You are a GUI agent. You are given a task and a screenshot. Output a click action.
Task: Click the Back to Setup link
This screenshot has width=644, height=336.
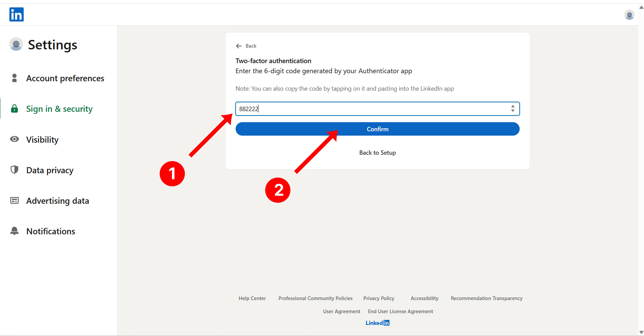(x=377, y=153)
